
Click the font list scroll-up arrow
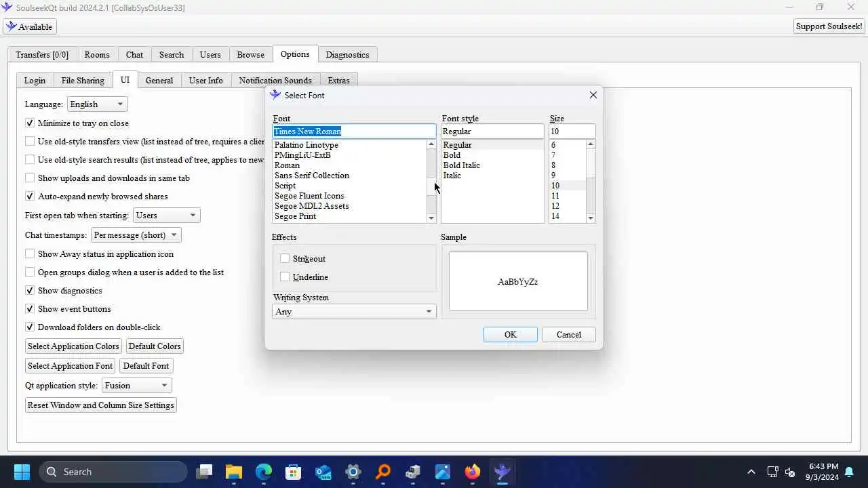[431, 144]
